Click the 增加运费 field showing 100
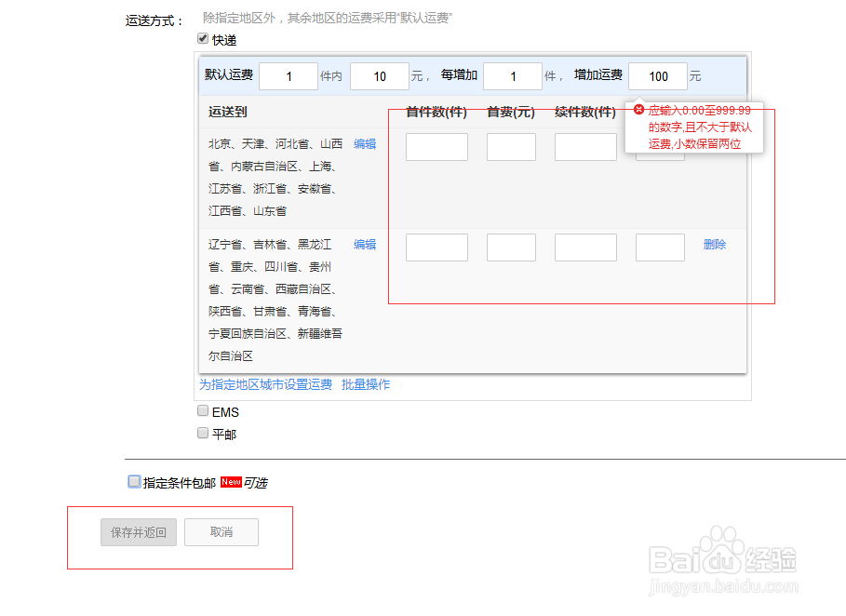 pyautogui.click(x=657, y=75)
